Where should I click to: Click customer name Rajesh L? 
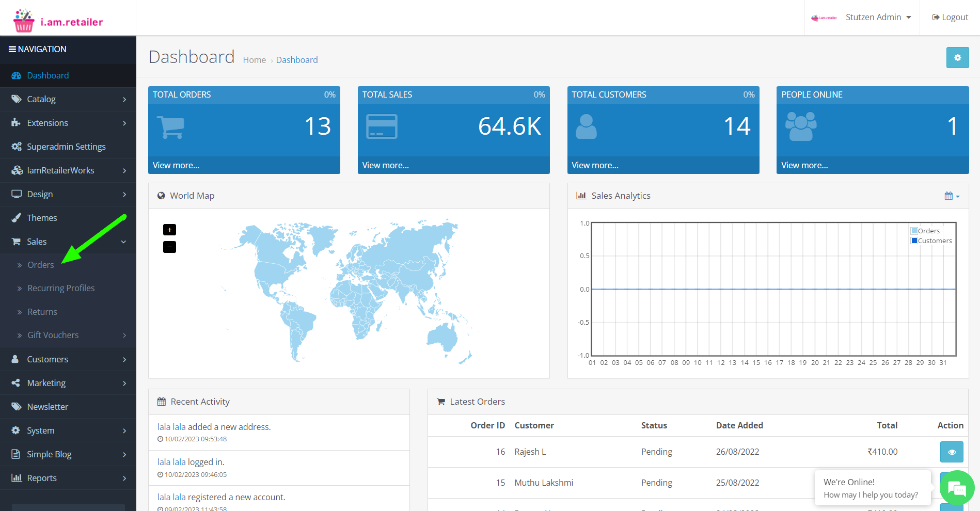click(x=530, y=452)
